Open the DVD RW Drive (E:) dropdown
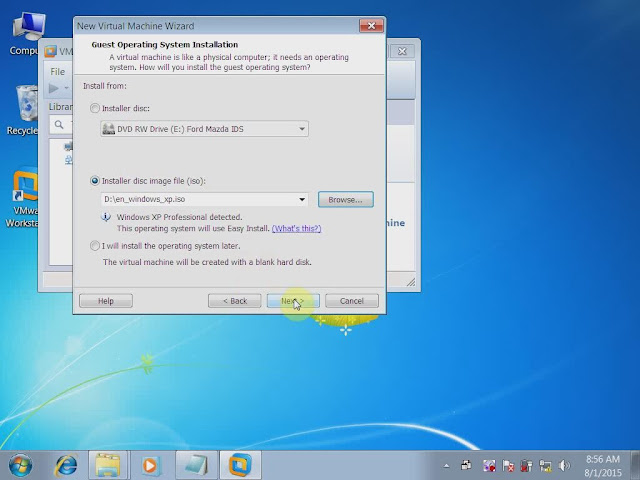 point(204,129)
